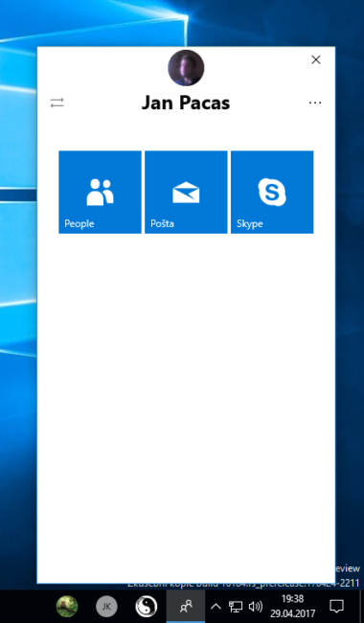Open the JK pinned contact on taskbar
This screenshot has height=623, width=364.
[106, 607]
